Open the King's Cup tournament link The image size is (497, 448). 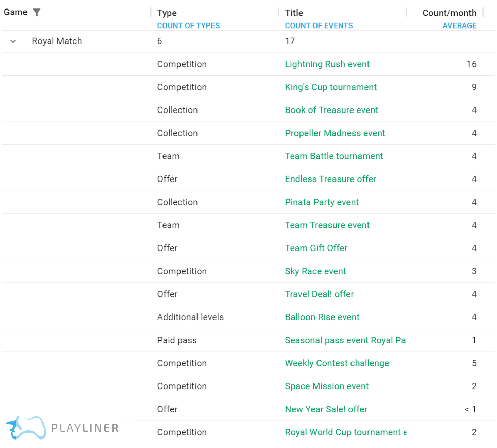[x=331, y=87]
